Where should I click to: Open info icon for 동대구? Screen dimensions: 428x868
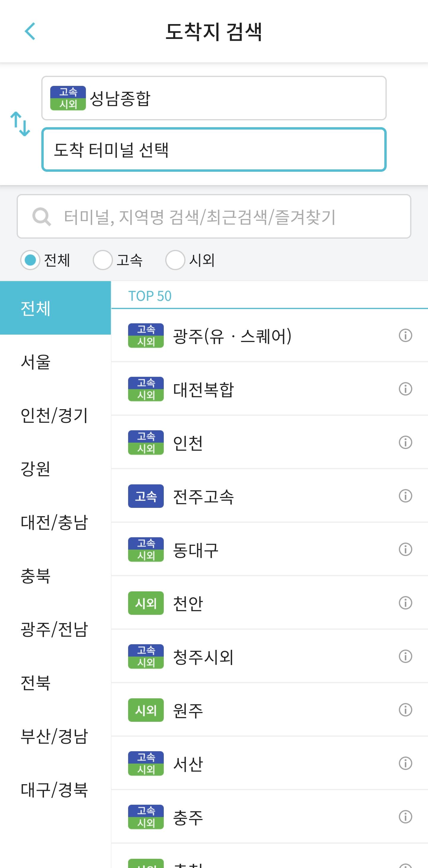point(405,549)
